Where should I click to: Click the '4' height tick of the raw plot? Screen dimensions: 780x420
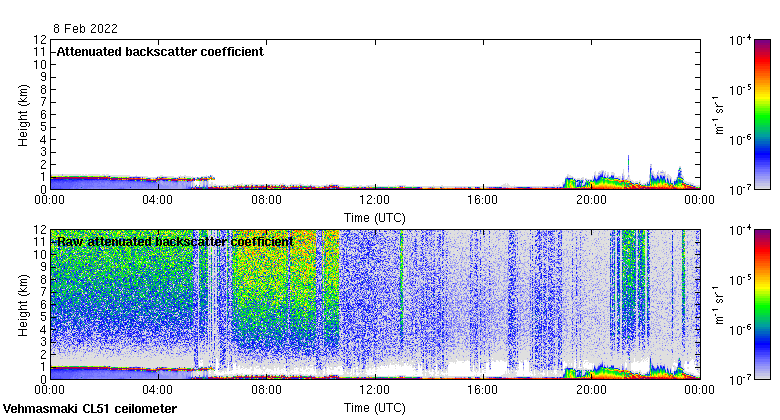click(44, 329)
